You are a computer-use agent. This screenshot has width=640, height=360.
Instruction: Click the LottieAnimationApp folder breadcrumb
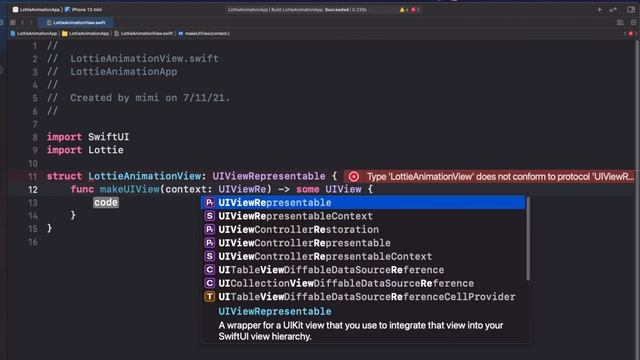[85, 33]
